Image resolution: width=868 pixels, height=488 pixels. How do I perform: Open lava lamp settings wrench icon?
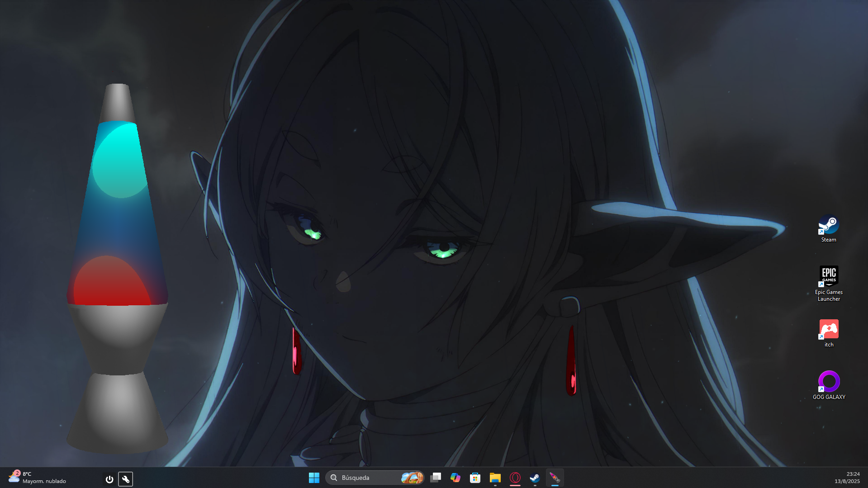pyautogui.click(x=126, y=479)
